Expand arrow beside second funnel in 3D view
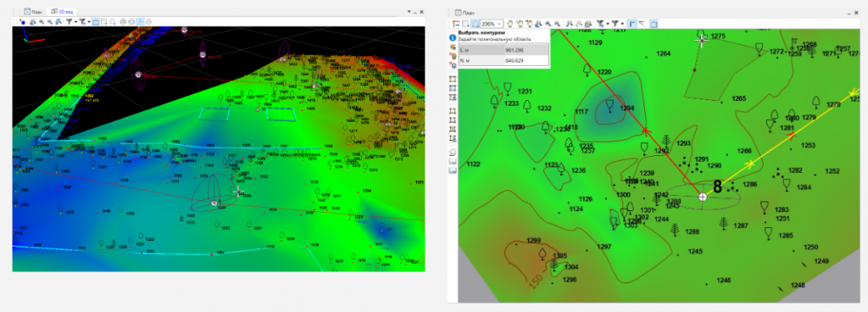 coord(88,21)
